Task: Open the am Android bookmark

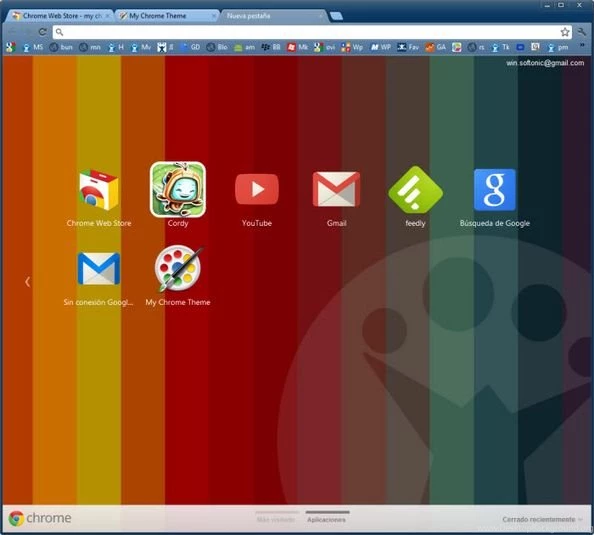Action: 244,47
